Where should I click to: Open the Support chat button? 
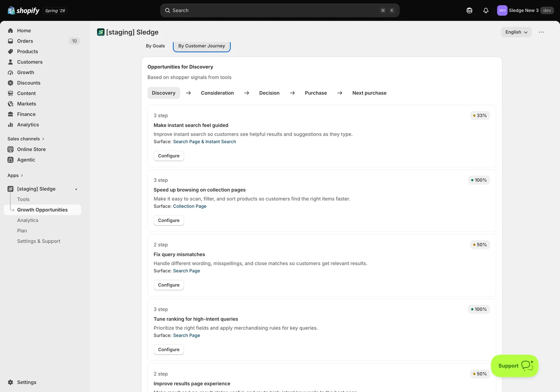pos(514,366)
